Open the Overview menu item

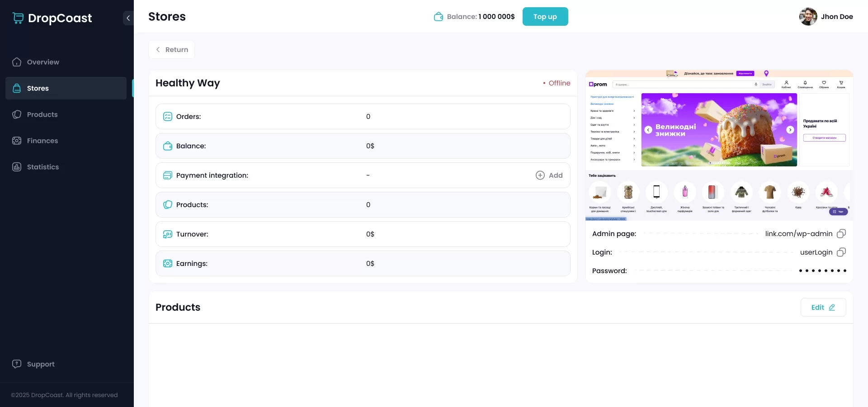pyautogui.click(x=43, y=62)
